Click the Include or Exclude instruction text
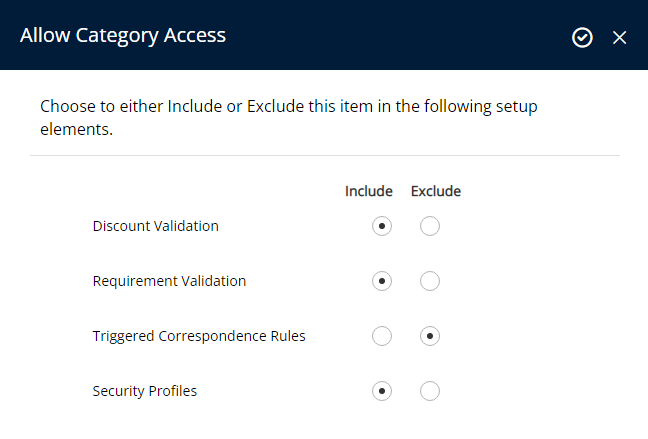648x439 pixels. pos(288,118)
